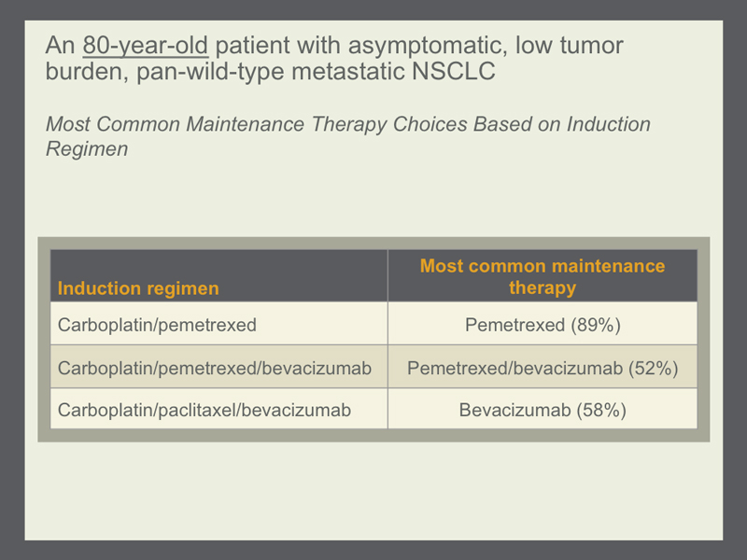Click the word "Induction" in the italic subtitle
747x560 pixels.
pyautogui.click(x=609, y=124)
